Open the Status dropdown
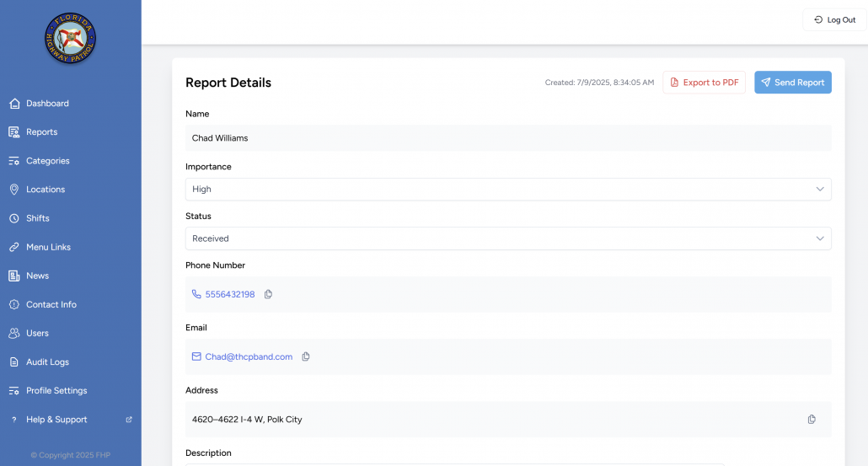 pyautogui.click(x=507, y=238)
